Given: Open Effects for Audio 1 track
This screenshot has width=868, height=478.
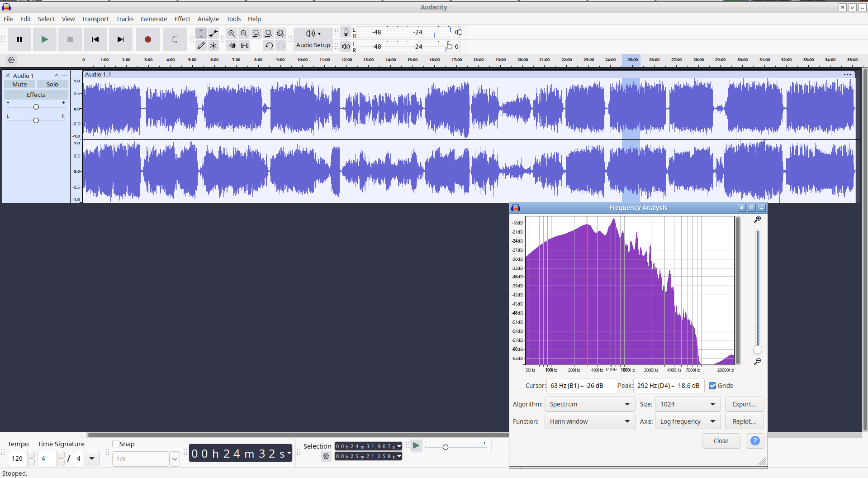Looking at the screenshot, I should pos(36,95).
